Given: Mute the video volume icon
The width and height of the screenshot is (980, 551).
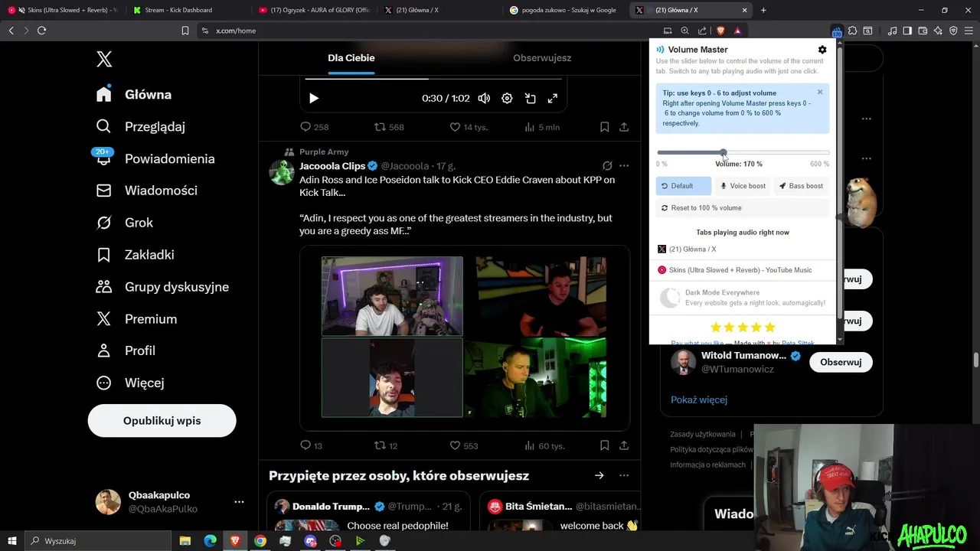Looking at the screenshot, I should click(484, 98).
